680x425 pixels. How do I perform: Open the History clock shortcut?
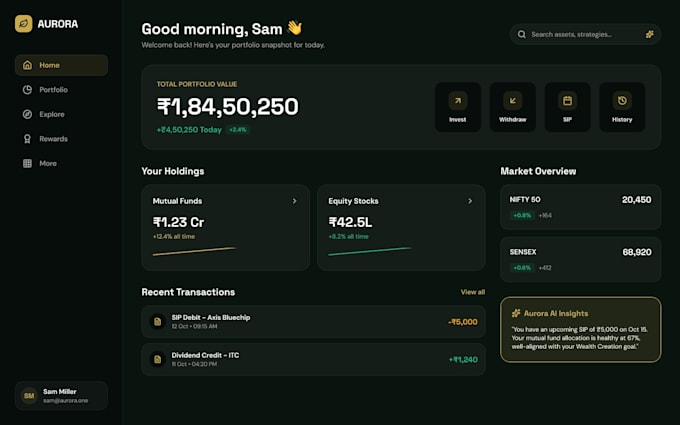tap(622, 107)
